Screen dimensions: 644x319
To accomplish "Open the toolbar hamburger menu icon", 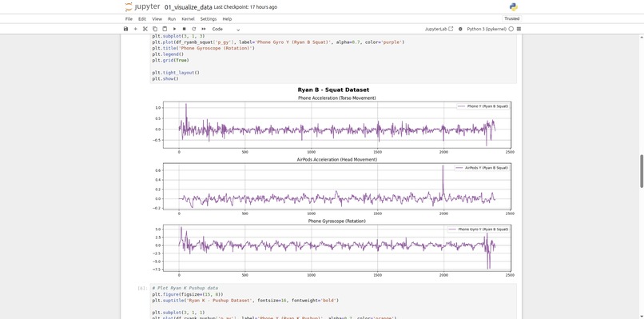I will tap(519, 30).
